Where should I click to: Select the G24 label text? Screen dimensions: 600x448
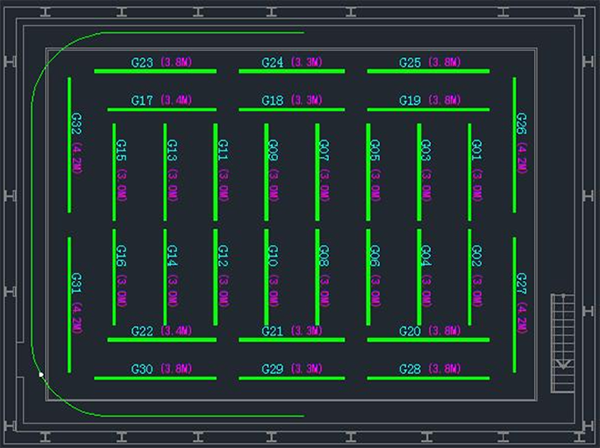[x=272, y=62]
